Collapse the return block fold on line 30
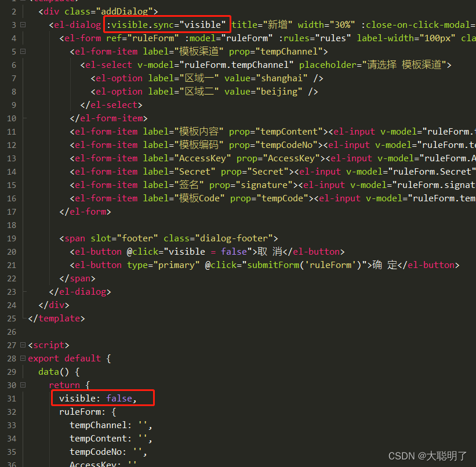 (23, 385)
